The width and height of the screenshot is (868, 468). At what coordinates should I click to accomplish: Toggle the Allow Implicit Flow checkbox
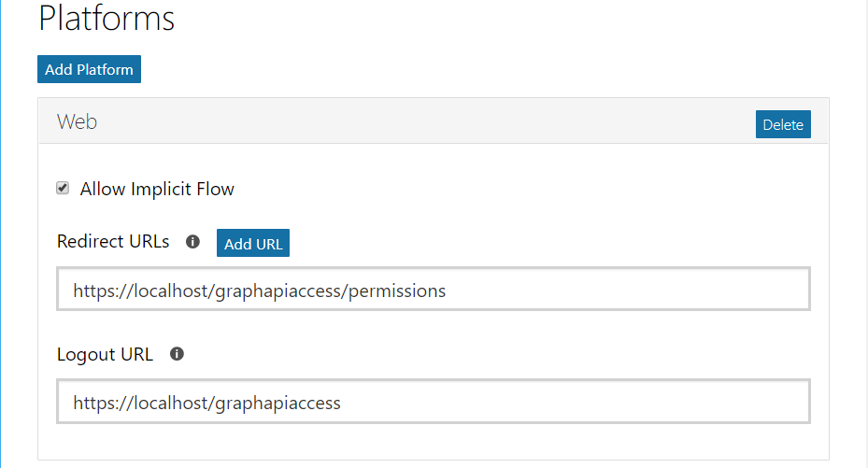point(63,188)
